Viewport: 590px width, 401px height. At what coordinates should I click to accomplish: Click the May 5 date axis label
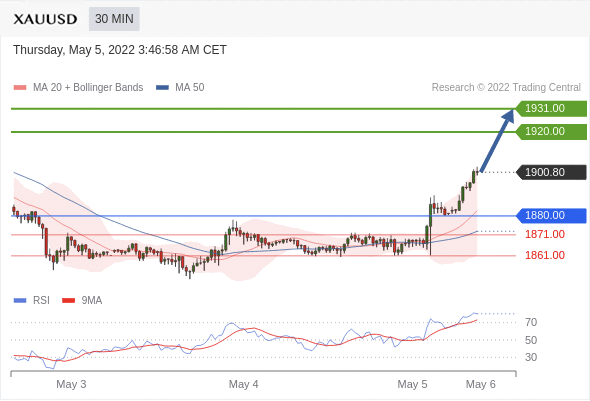click(x=412, y=384)
